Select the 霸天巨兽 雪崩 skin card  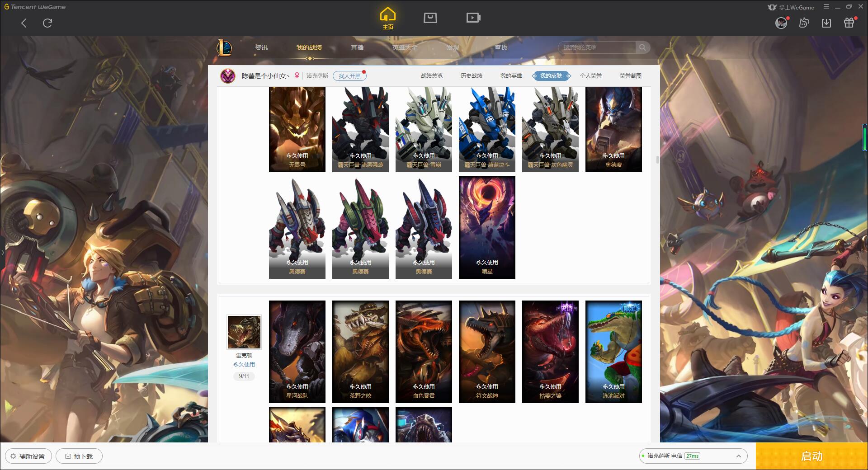[x=424, y=129]
